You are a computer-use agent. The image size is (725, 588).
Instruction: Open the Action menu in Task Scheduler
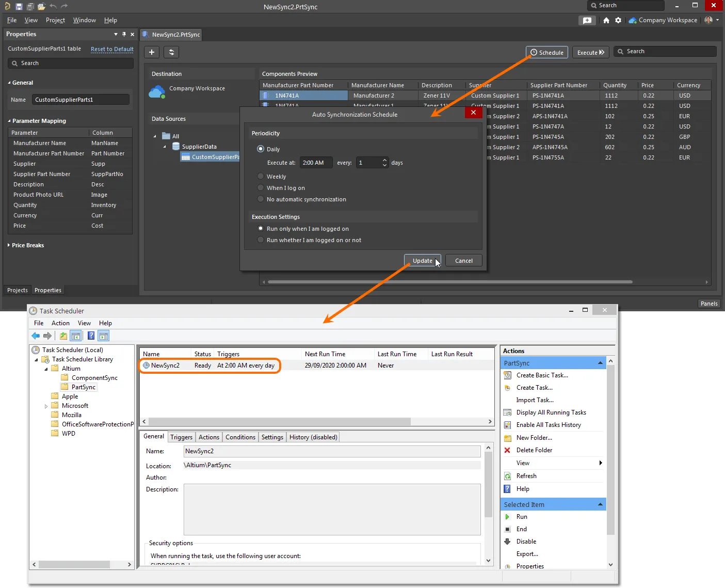pos(60,323)
